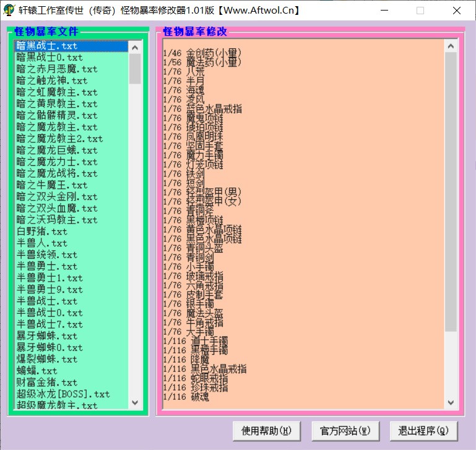Click the drop rate panel scrollbar thumb
The height and width of the screenshot is (450, 476).
[451, 192]
